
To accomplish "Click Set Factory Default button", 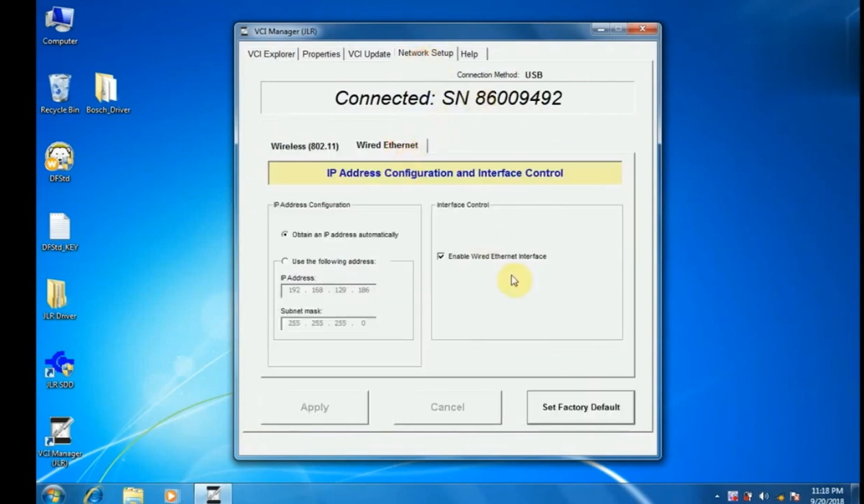I will pyautogui.click(x=581, y=407).
